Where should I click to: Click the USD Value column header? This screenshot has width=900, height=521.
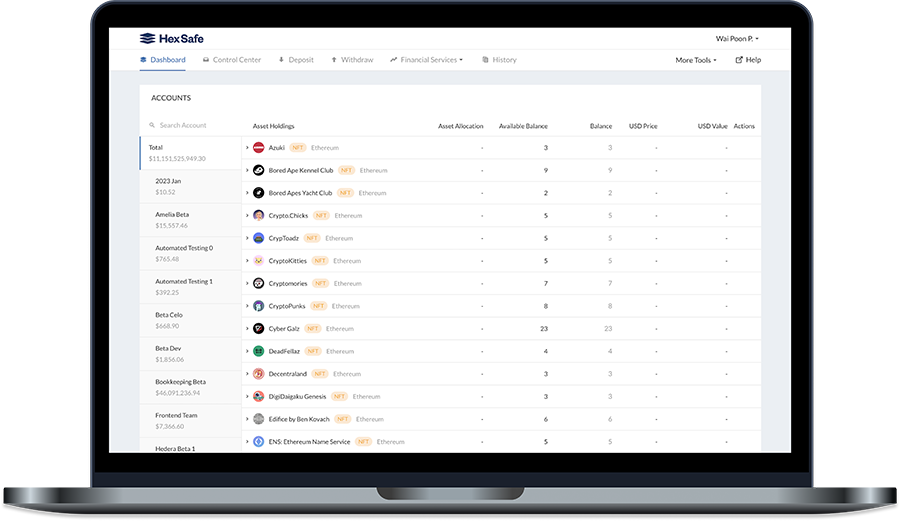click(712, 126)
